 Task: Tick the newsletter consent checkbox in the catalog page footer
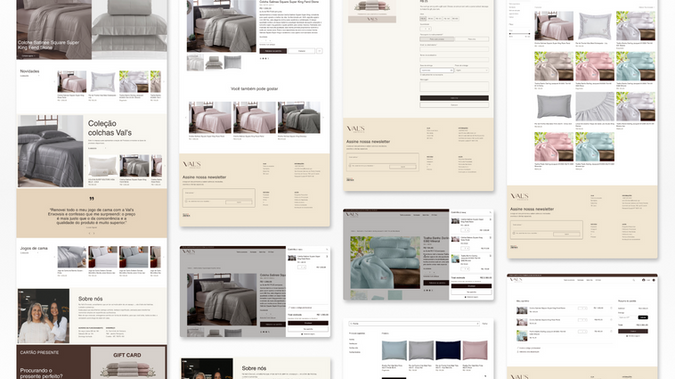pyautogui.click(x=514, y=233)
